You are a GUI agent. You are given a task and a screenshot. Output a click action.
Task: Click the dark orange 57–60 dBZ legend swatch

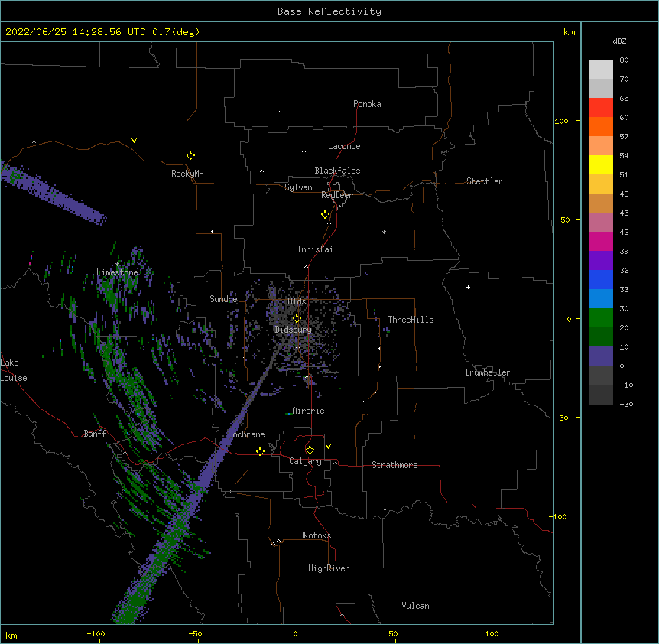601,126
